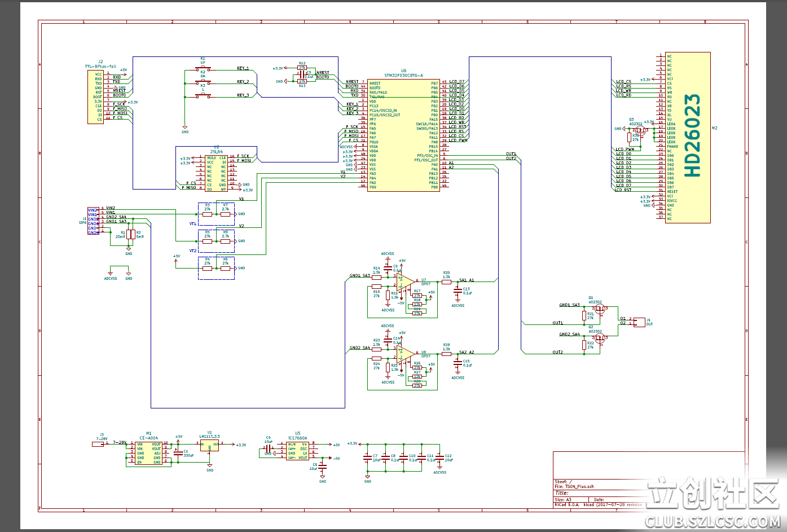Click the U2 25L64 flash chip
The height and width of the screenshot is (532, 787).
pyautogui.click(x=216, y=173)
